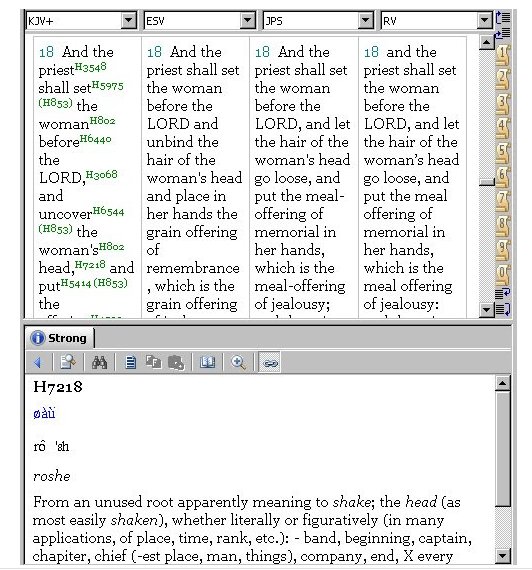532x570 pixels.
Task: Click the topmost up-arrow-with-lines icon
Action: coord(503,17)
